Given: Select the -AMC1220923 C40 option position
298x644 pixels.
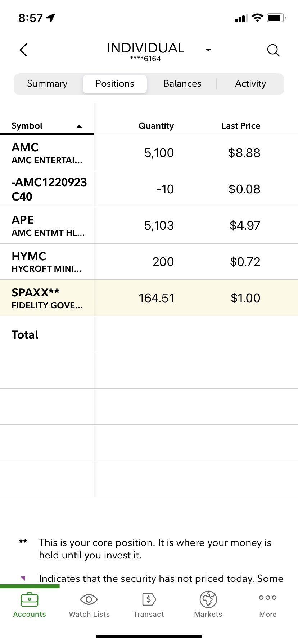Looking at the screenshot, I should point(149,189).
